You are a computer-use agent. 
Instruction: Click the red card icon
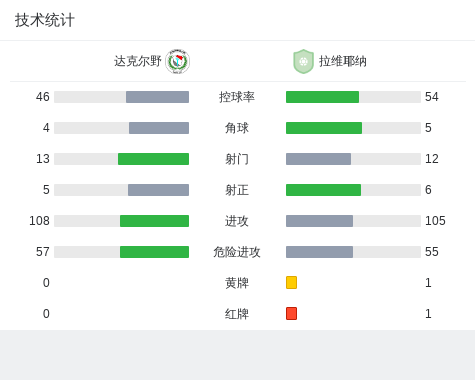291,314
